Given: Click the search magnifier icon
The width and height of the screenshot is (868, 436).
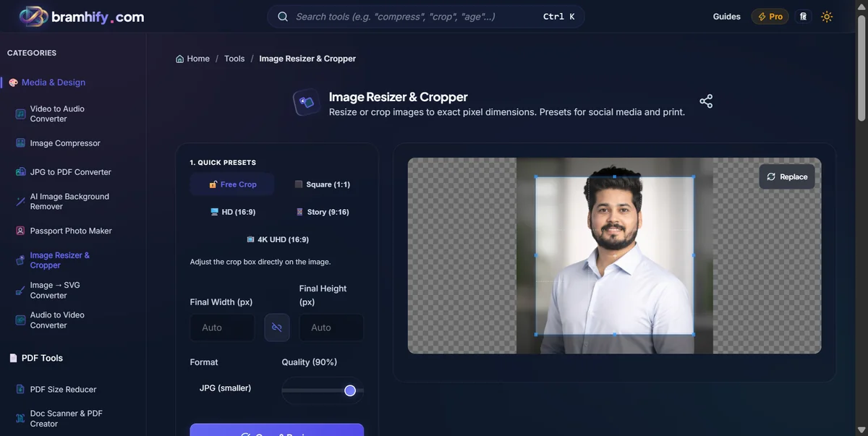Looking at the screenshot, I should pos(283,17).
